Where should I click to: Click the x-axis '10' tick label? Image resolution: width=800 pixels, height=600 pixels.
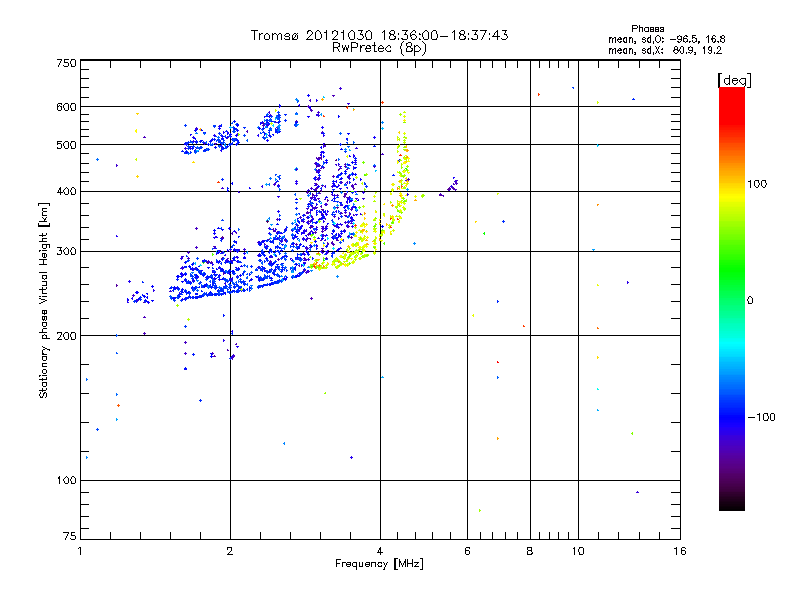coord(578,551)
